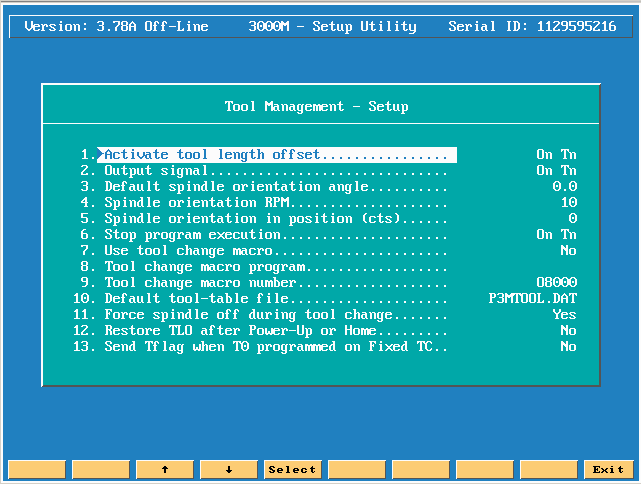Click the value 0 for in position (cts)
The height and width of the screenshot is (484, 641).
pos(573,219)
